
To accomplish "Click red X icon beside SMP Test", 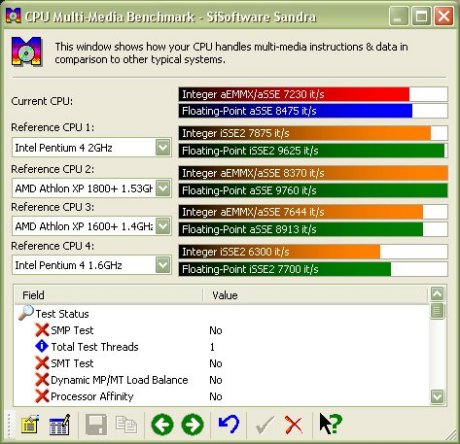I will (x=42, y=330).
